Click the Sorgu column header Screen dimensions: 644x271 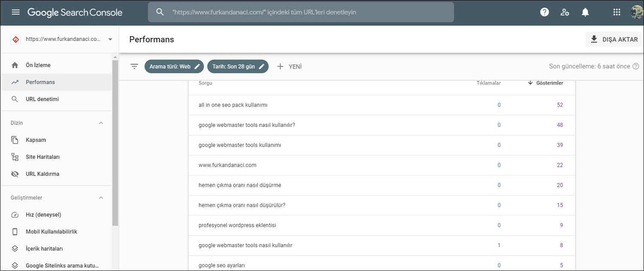[205, 83]
